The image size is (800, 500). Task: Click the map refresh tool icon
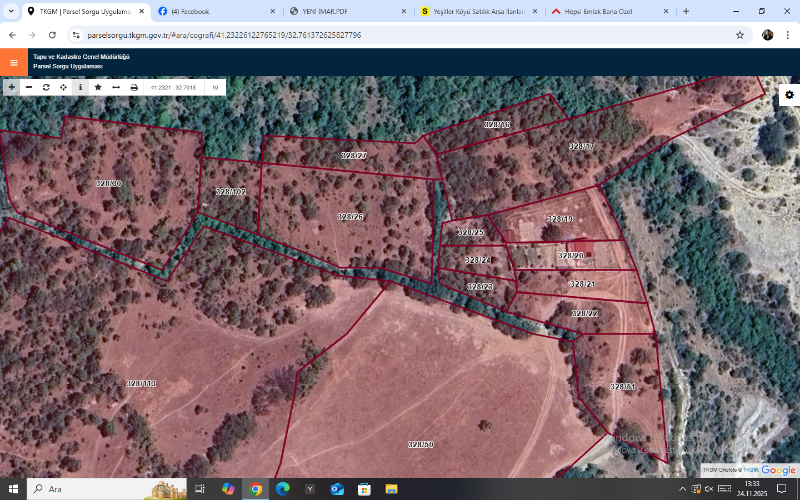[x=46, y=88]
